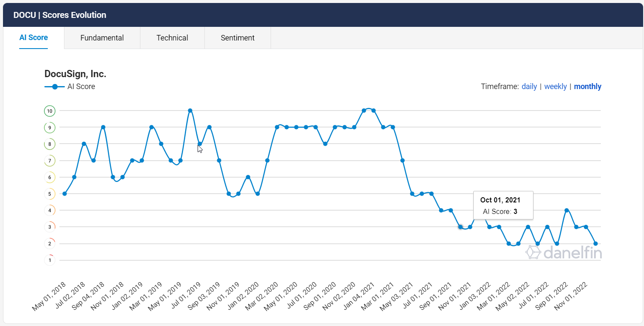This screenshot has width=644, height=326.
Task: Click the Oct 01, 2021 tooltip date
Action: click(x=500, y=200)
